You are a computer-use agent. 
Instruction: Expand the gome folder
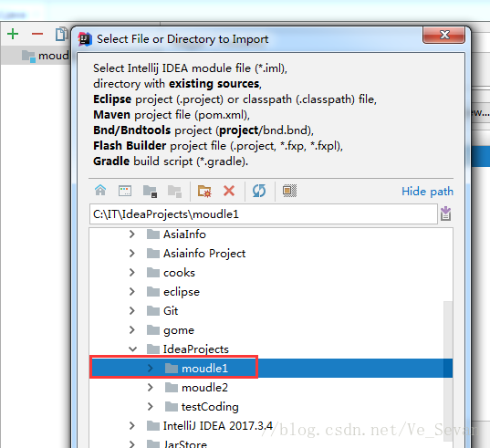pyautogui.click(x=132, y=330)
